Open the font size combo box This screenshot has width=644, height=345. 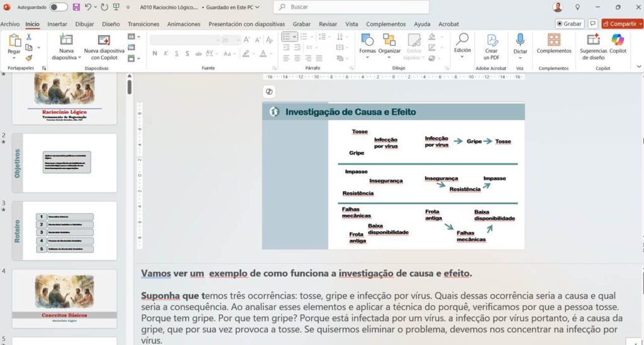tap(231, 40)
